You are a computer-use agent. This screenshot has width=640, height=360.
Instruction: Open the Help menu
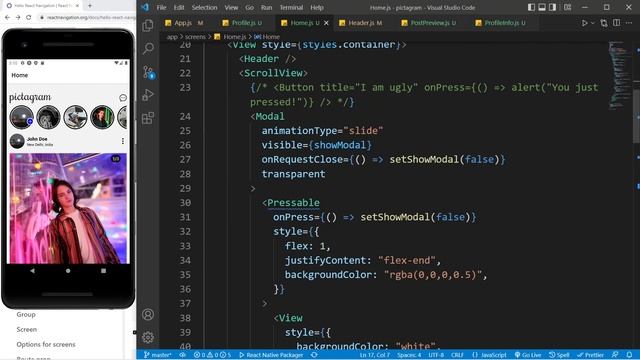317,7
